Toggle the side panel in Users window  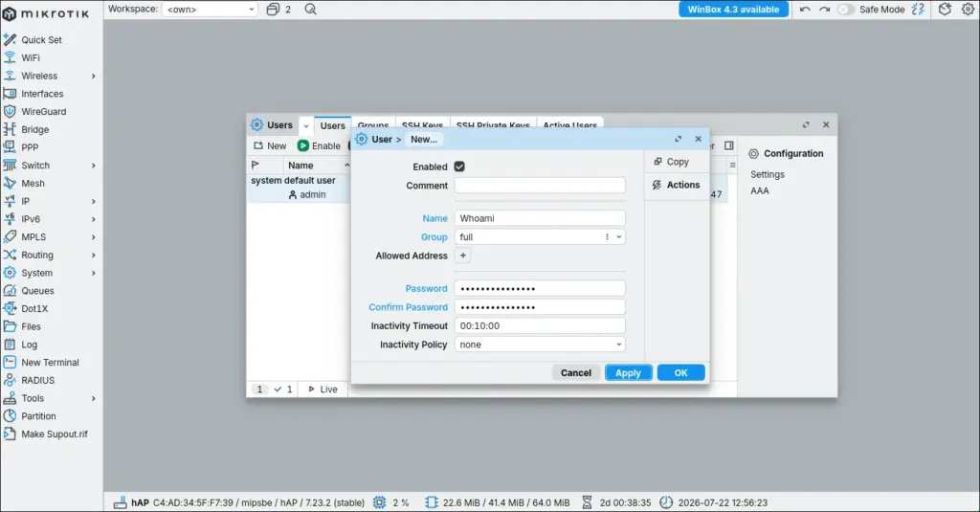point(728,145)
